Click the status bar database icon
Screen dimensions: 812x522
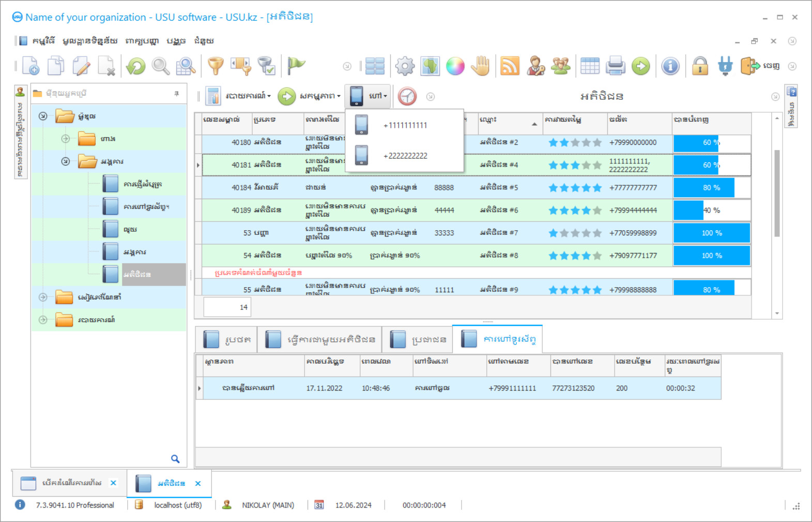(x=139, y=504)
